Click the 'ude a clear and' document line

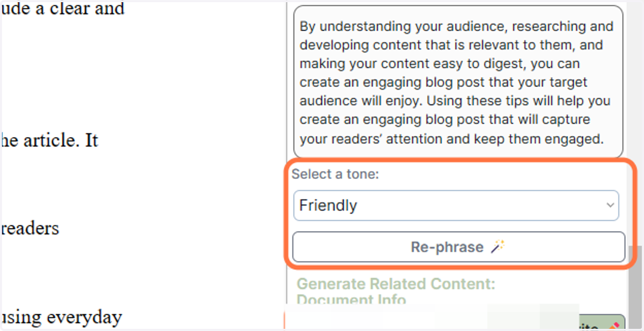click(62, 9)
